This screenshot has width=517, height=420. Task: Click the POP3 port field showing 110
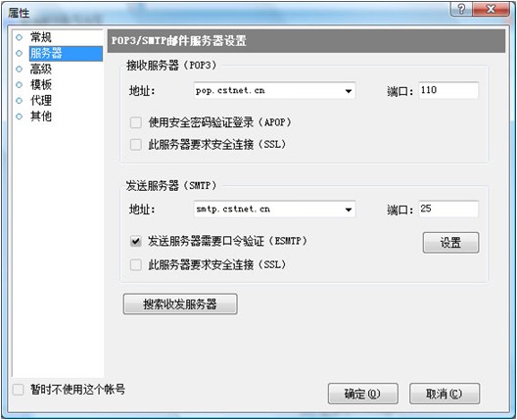point(448,90)
